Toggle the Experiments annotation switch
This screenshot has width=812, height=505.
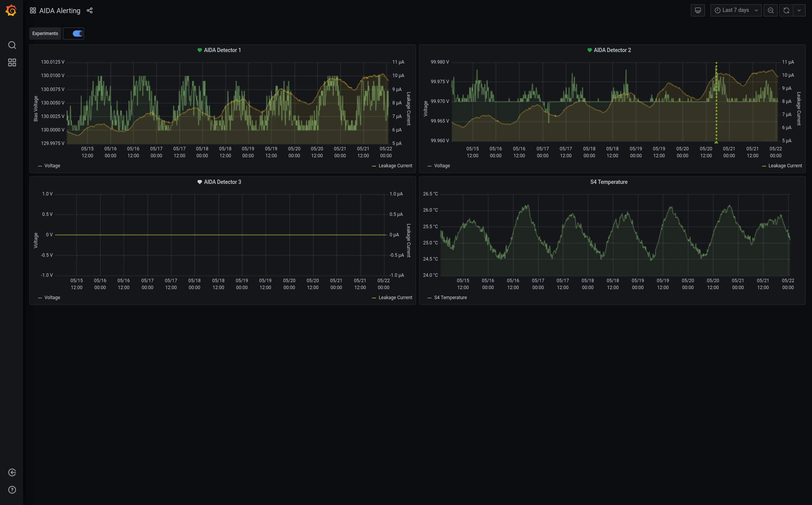click(78, 34)
